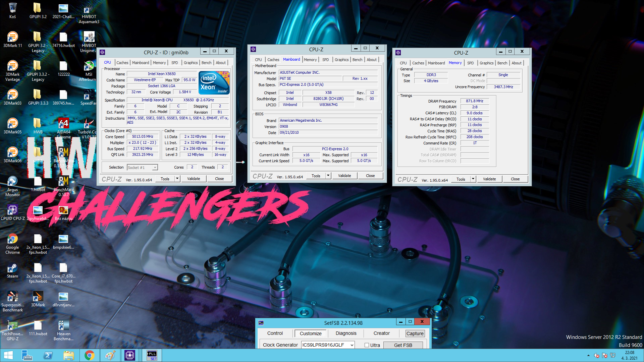Click the Windows Start button
The image size is (644, 362).
(8, 355)
